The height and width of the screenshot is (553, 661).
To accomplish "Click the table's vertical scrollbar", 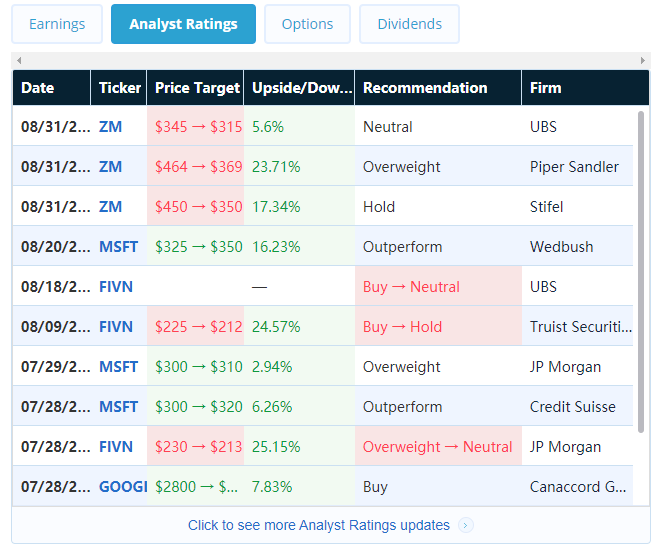I will (x=641, y=270).
